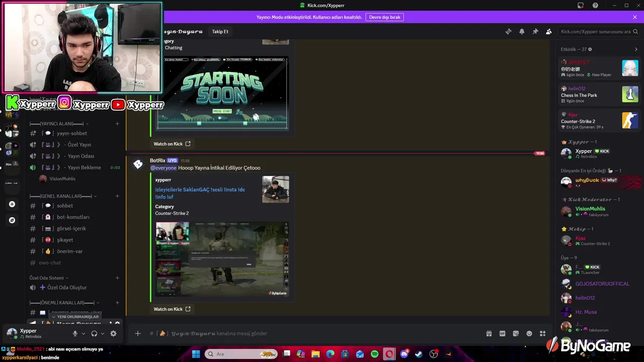
Task: Dismiss the Yayıncı Modu purple banner
Action: [x=635, y=17]
